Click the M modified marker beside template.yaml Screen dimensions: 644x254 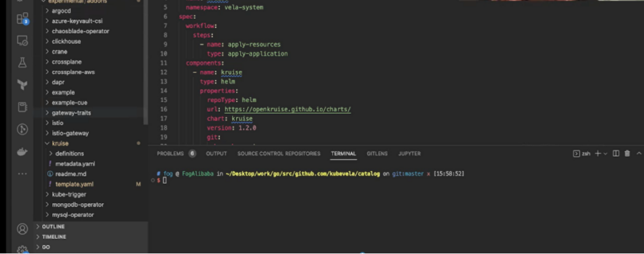(x=138, y=184)
